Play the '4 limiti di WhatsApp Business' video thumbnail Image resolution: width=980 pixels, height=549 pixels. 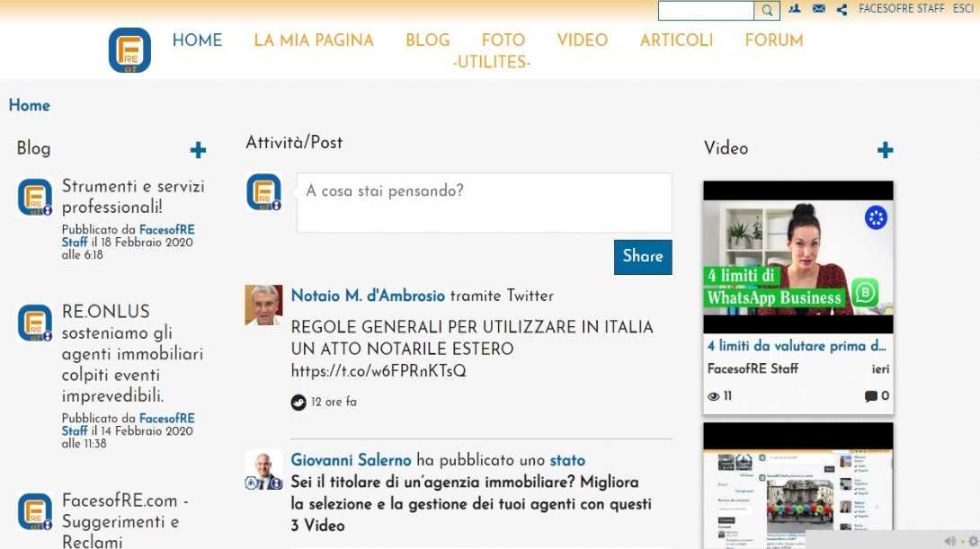798,257
